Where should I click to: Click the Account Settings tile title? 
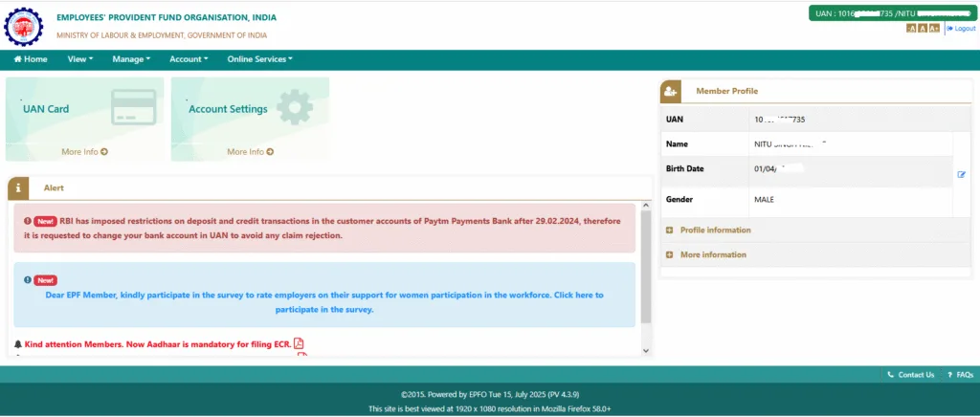click(x=228, y=109)
